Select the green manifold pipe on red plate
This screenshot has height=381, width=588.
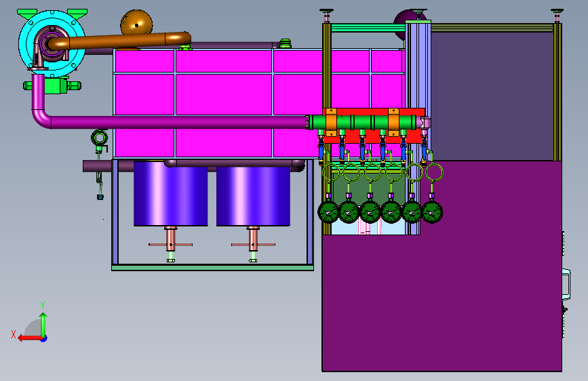tap(362, 122)
